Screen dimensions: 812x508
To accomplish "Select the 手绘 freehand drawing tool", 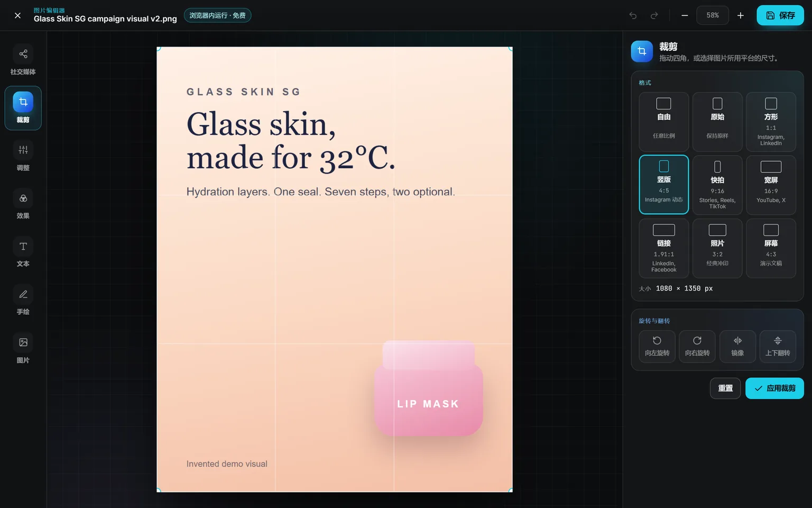I will click(23, 301).
